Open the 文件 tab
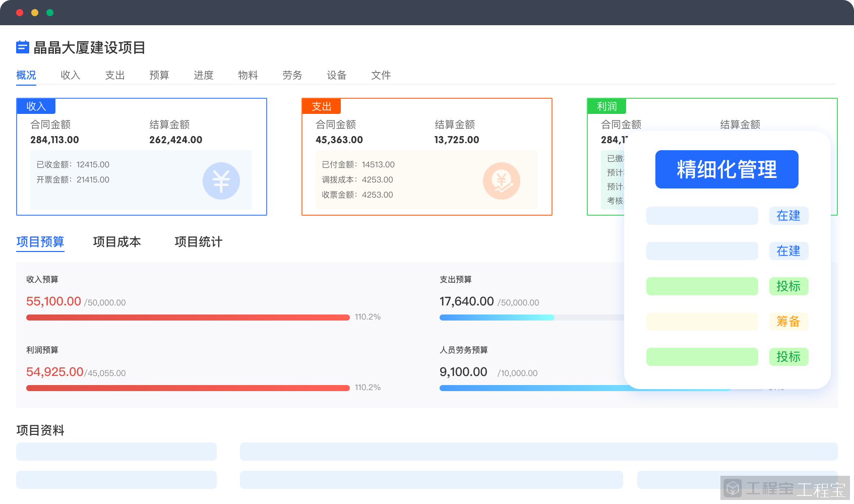 pos(381,75)
